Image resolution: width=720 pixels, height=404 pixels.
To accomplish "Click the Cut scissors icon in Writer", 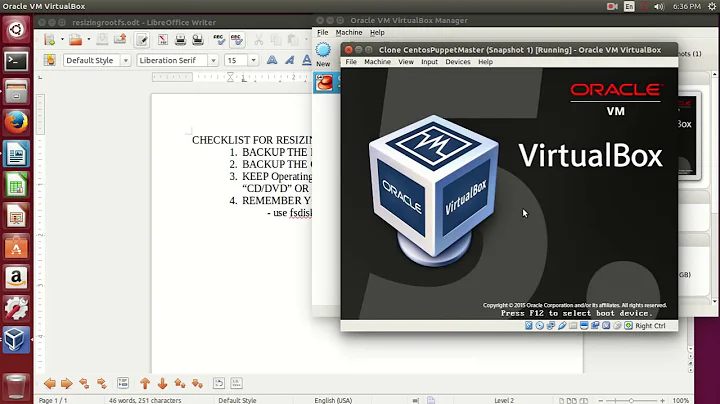I will 259,40.
